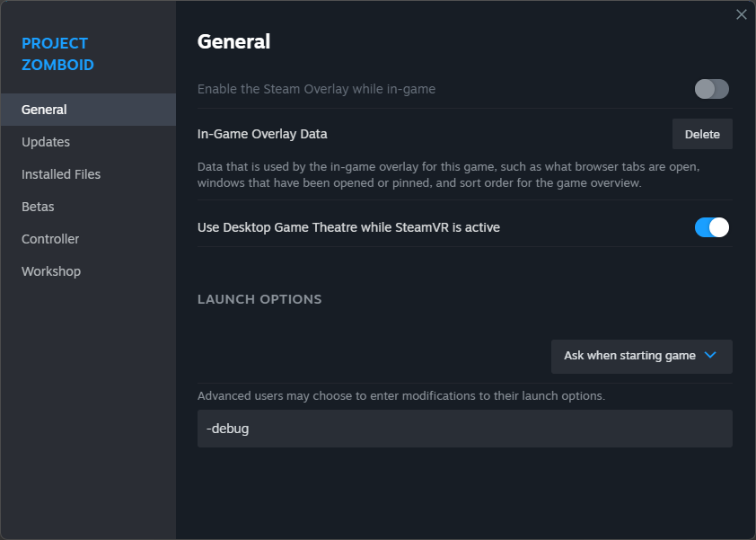Click the Use Desktop Game Theatre label text

click(348, 227)
